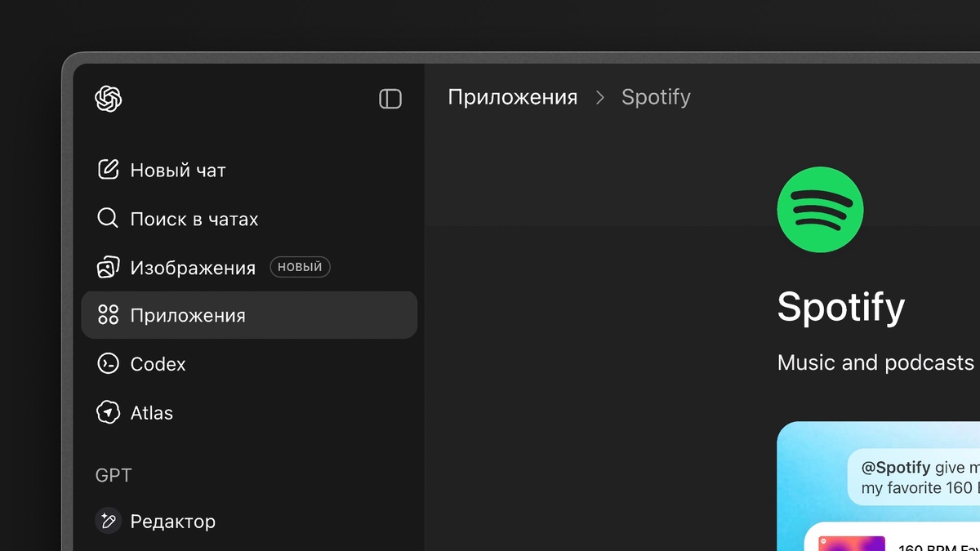This screenshot has width=980, height=551.
Task: Go to Приложения breadcrumb link
Action: pyautogui.click(x=513, y=97)
